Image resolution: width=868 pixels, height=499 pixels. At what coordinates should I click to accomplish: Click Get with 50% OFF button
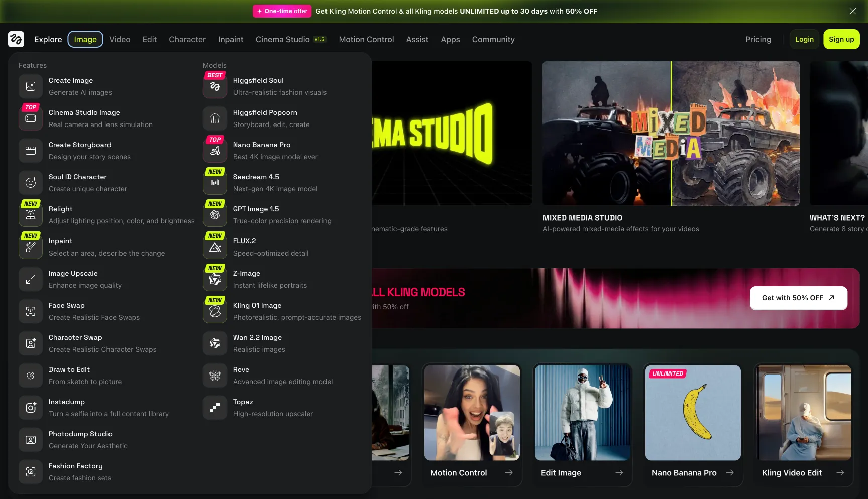pos(798,298)
